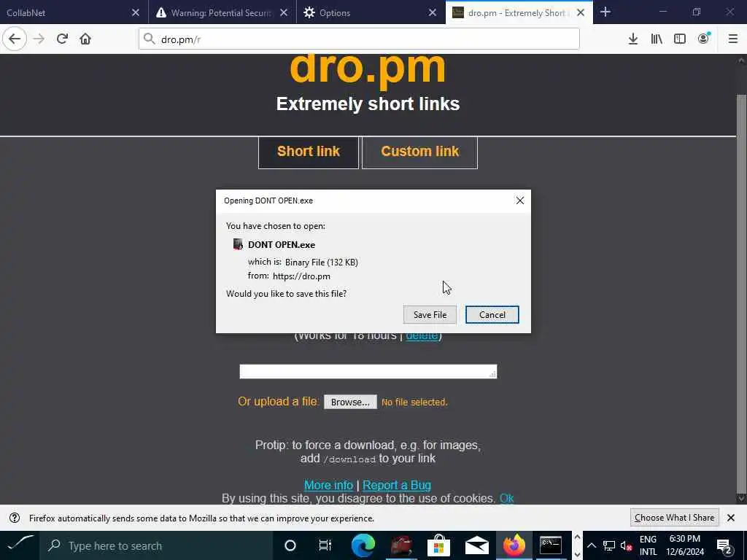Click the link text input field

coord(368,371)
